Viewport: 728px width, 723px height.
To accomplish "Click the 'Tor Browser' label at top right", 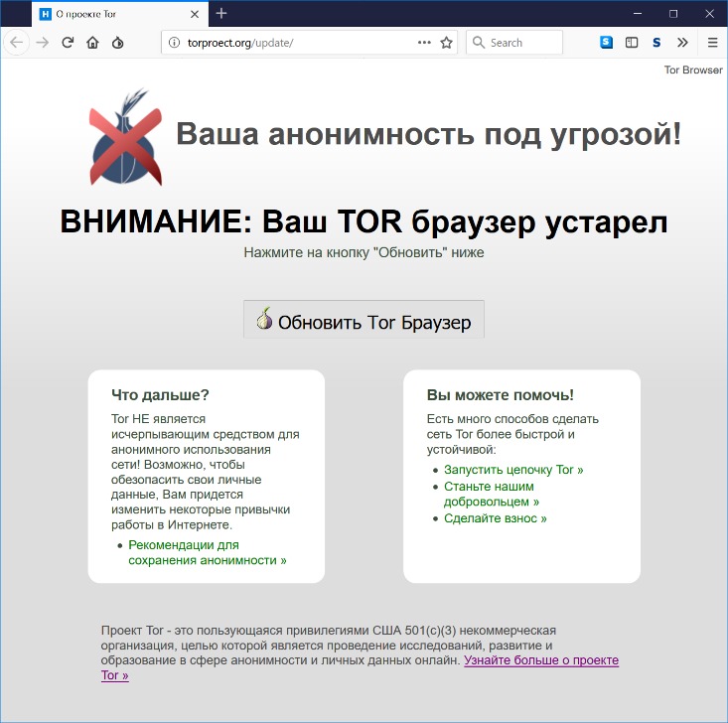I will click(x=693, y=70).
